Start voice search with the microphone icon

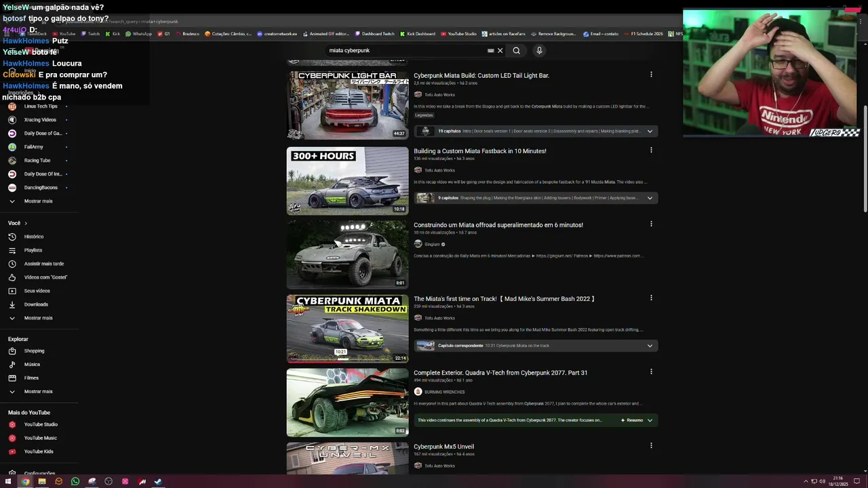point(539,50)
